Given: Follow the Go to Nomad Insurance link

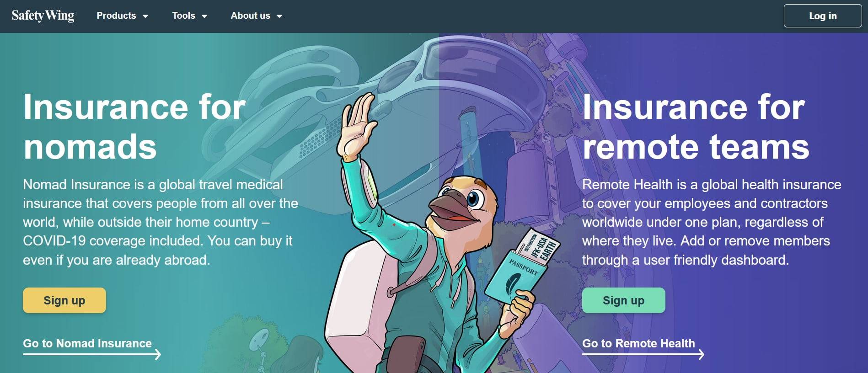Looking at the screenshot, I should point(87,343).
